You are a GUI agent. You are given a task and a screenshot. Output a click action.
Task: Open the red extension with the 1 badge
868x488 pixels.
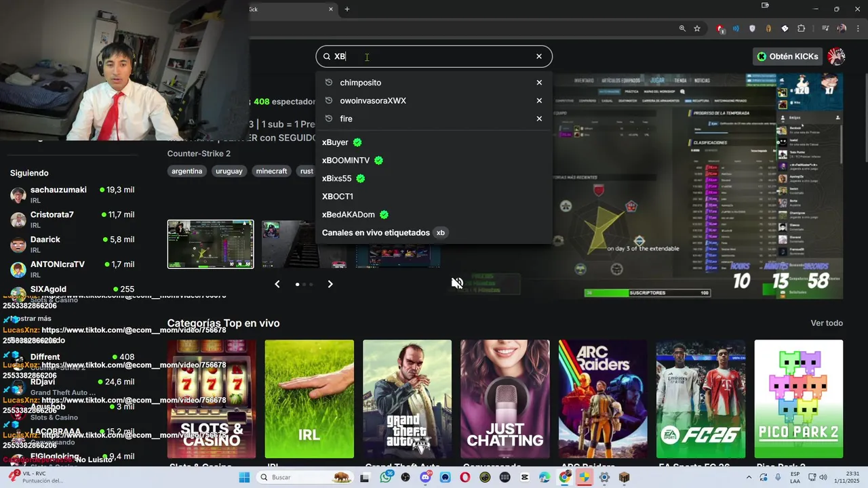click(720, 28)
